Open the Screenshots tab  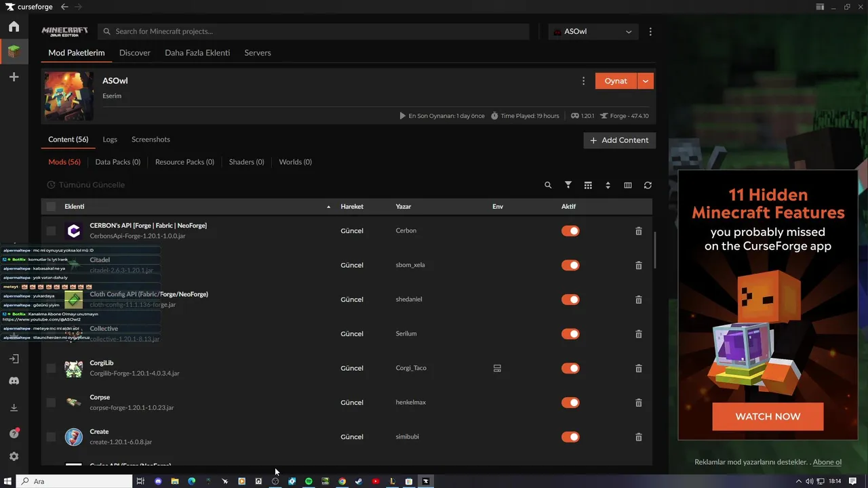[151, 140]
